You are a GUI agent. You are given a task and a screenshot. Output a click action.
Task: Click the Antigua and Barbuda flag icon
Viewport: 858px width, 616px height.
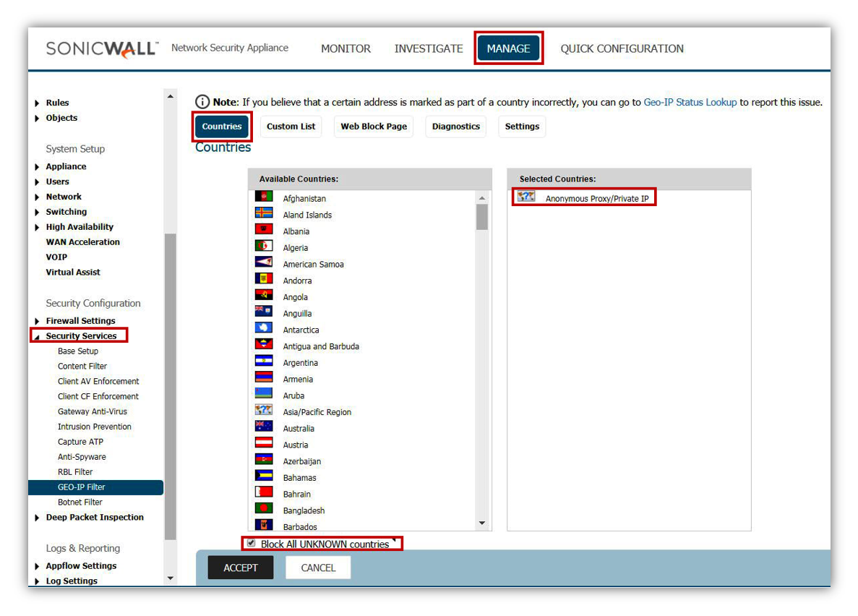point(264,344)
